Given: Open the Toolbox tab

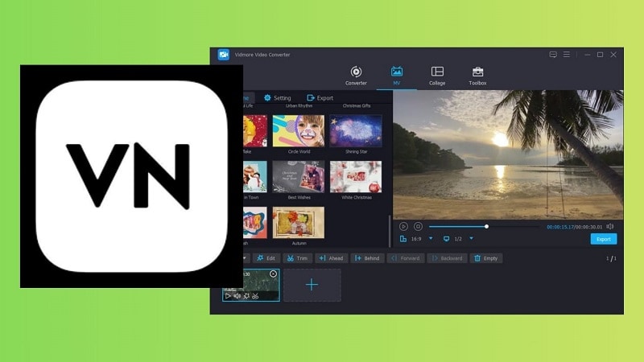Looking at the screenshot, I should 477,76.
